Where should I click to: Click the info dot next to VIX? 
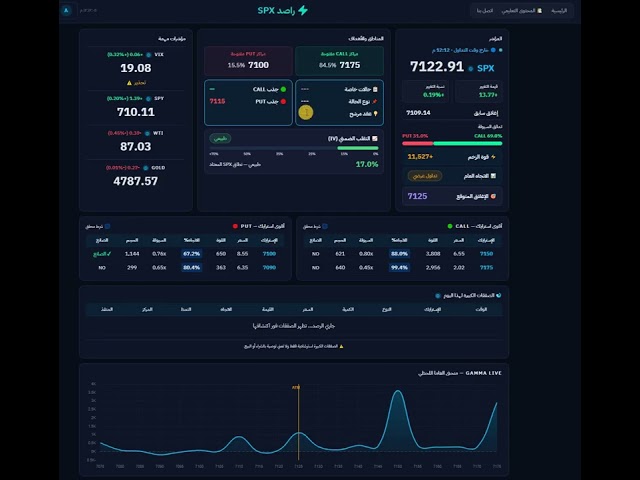tap(149, 55)
